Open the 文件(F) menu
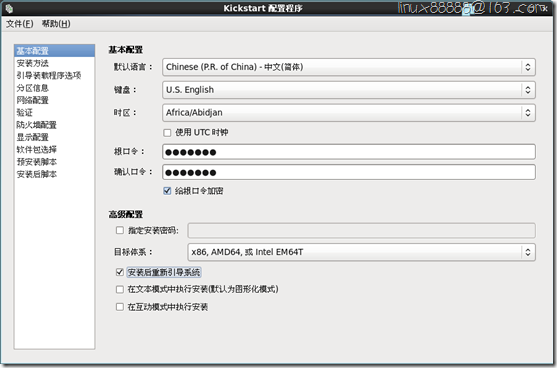 point(20,24)
